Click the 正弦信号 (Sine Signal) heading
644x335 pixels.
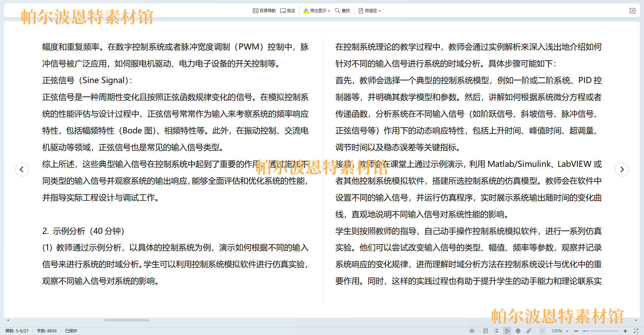pos(87,80)
